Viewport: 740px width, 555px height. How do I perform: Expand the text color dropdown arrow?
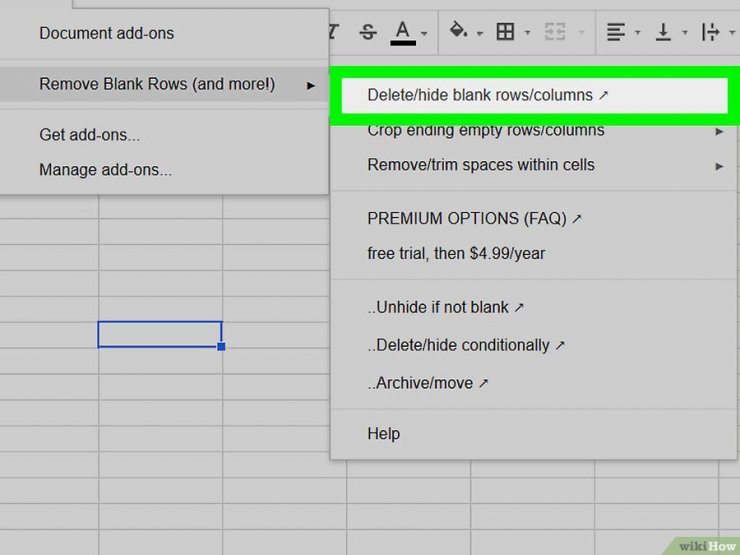coord(424,33)
